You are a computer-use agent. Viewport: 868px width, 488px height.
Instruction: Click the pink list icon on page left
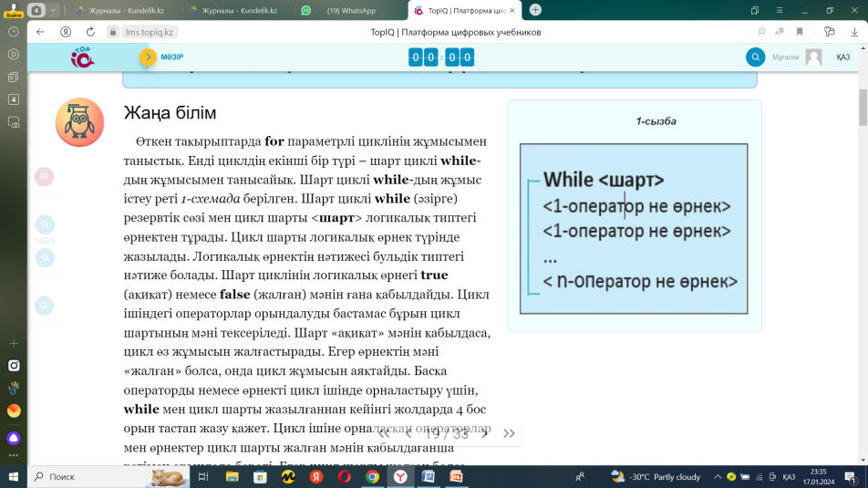[45, 177]
